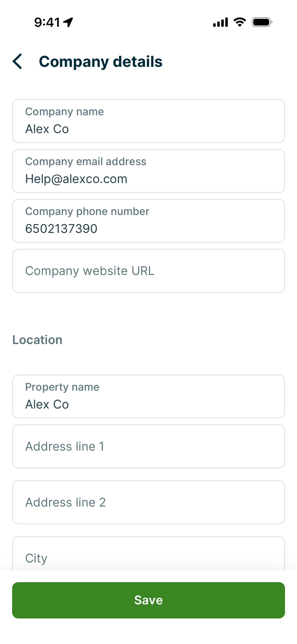Click the 'Company name' field label
This screenshot has width=297, height=644.
coord(65,112)
